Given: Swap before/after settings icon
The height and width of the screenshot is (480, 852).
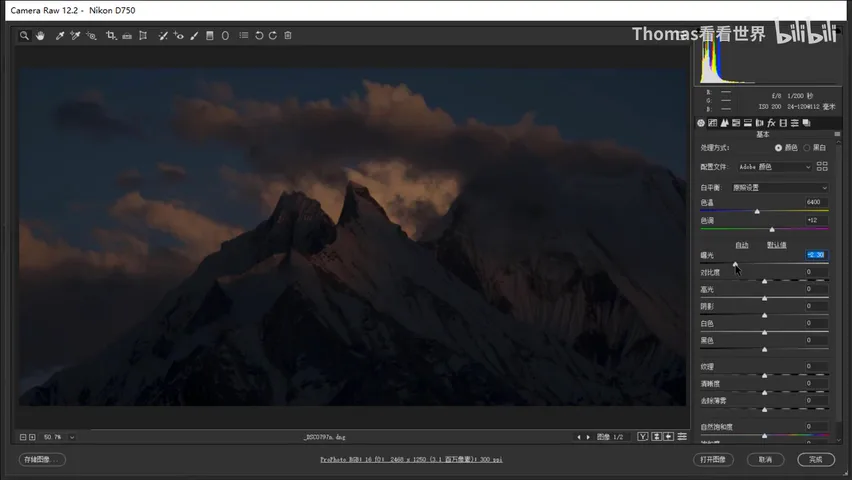Looking at the screenshot, I should pyautogui.click(x=656, y=437).
